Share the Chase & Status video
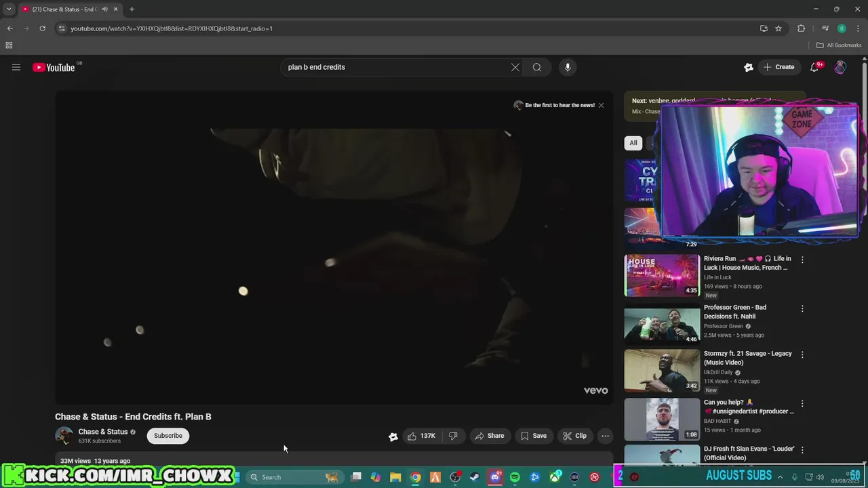Image resolution: width=868 pixels, height=488 pixels. coord(489,436)
